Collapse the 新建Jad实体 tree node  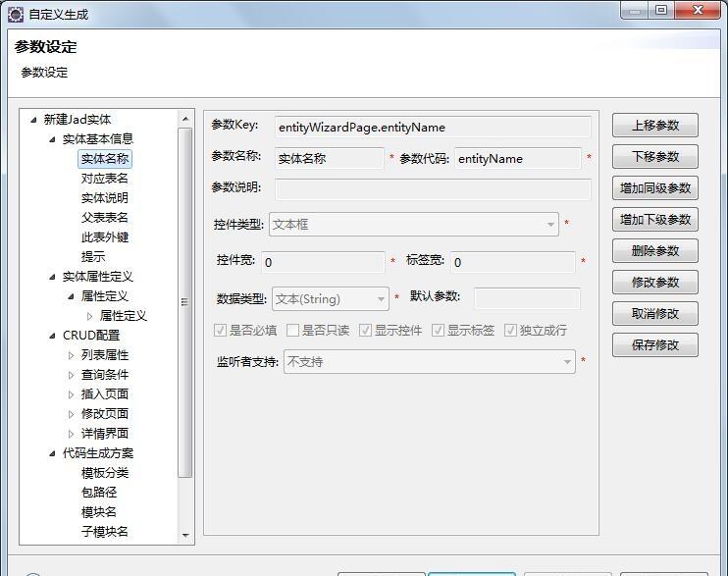pyautogui.click(x=33, y=120)
